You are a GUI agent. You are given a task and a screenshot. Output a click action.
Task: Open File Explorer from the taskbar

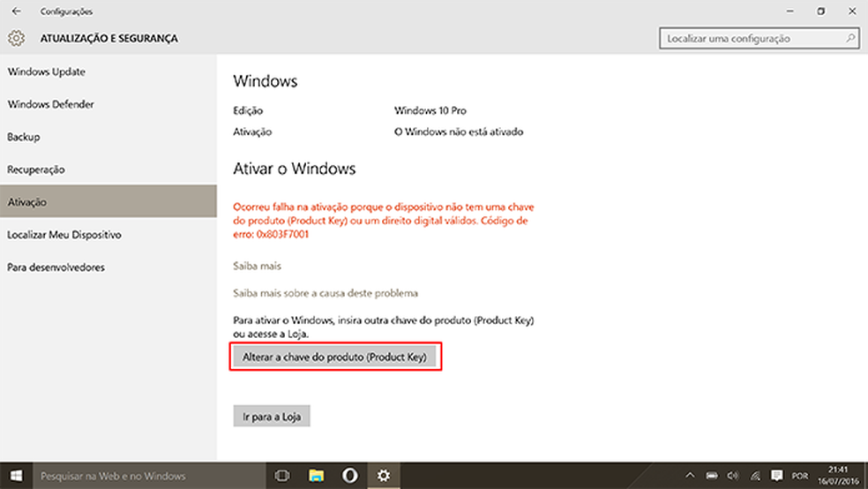316,476
